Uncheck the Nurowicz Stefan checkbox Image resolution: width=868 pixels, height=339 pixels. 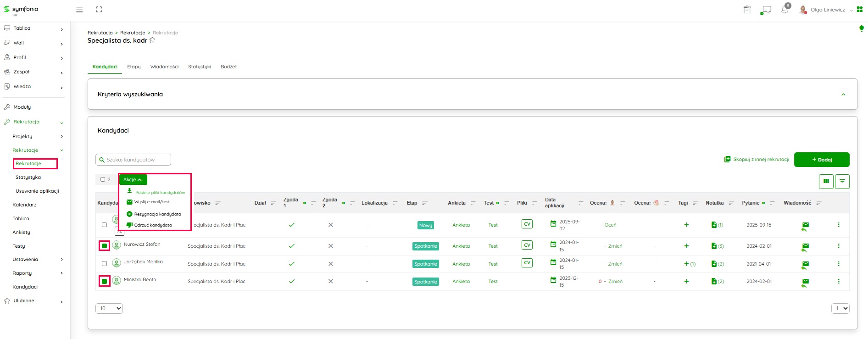point(105,246)
